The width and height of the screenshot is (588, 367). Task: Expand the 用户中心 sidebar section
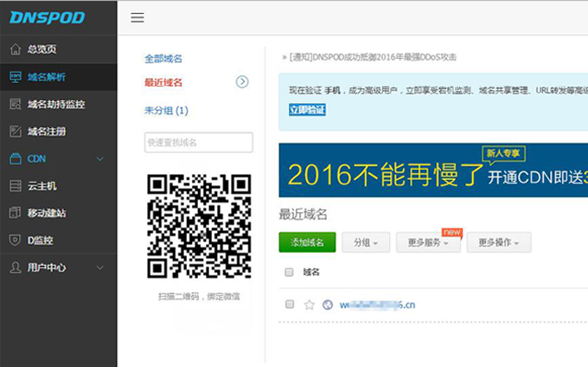click(99, 267)
